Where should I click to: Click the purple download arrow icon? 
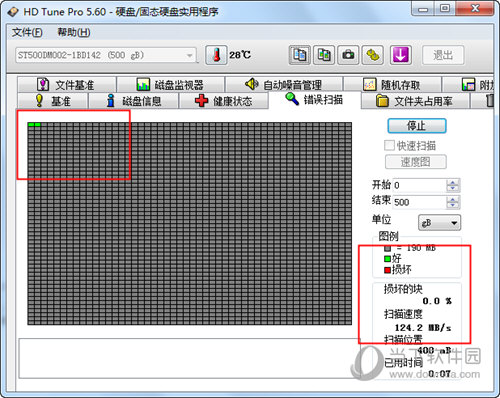[400, 55]
